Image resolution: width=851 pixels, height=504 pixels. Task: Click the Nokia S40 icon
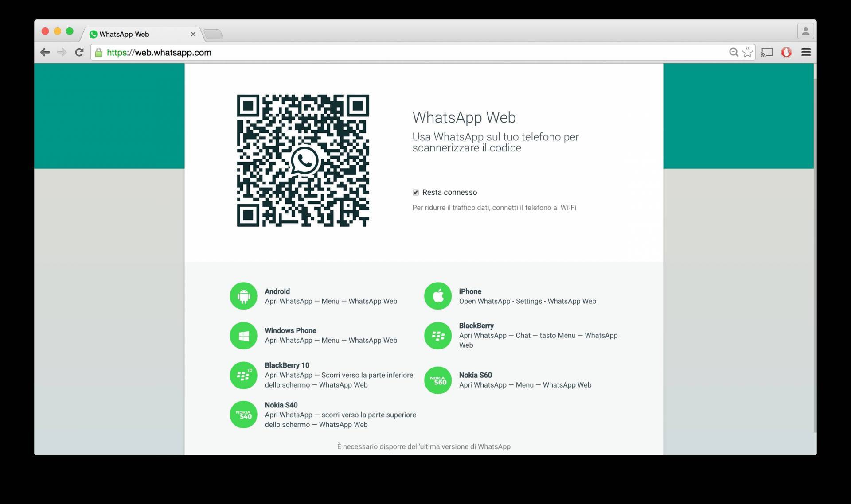coord(243,415)
